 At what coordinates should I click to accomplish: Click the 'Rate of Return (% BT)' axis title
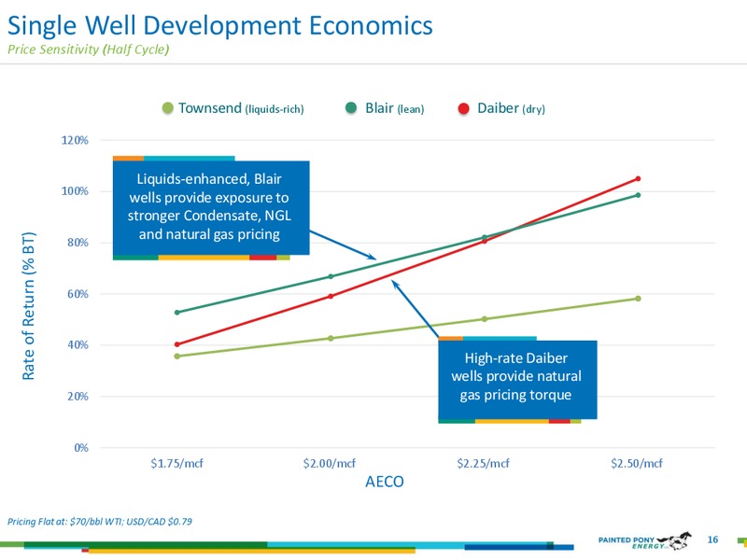click(x=28, y=306)
